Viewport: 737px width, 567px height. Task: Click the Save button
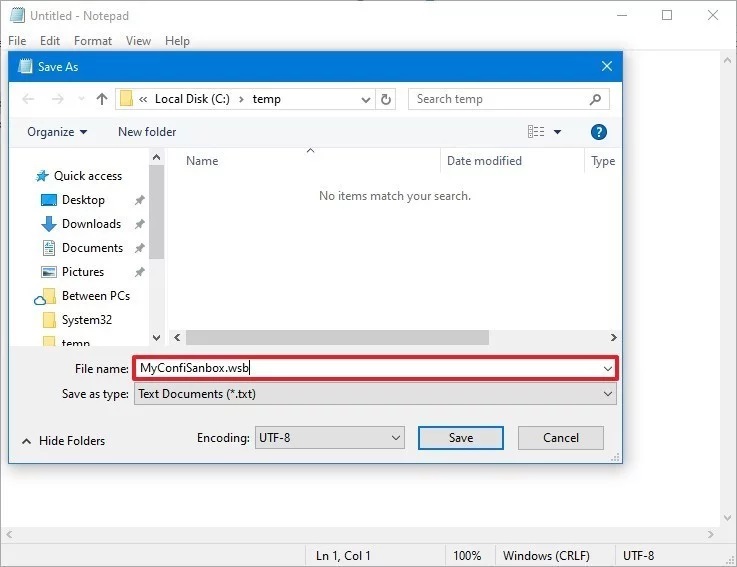pyautogui.click(x=461, y=438)
